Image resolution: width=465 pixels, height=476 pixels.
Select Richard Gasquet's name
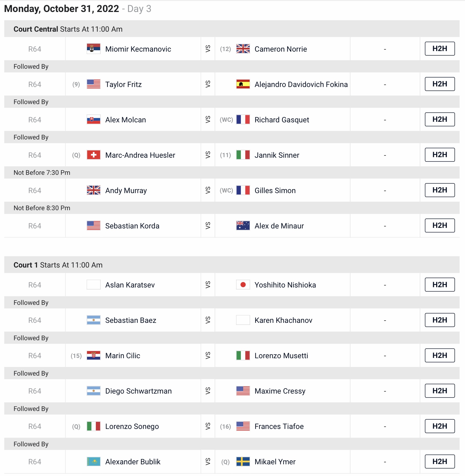(x=282, y=120)
